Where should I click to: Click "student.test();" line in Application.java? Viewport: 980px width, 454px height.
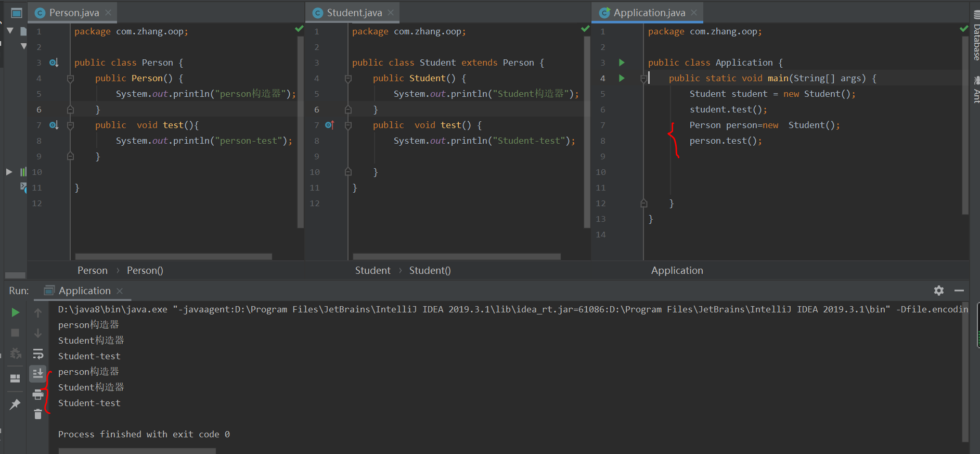point(728,109)
